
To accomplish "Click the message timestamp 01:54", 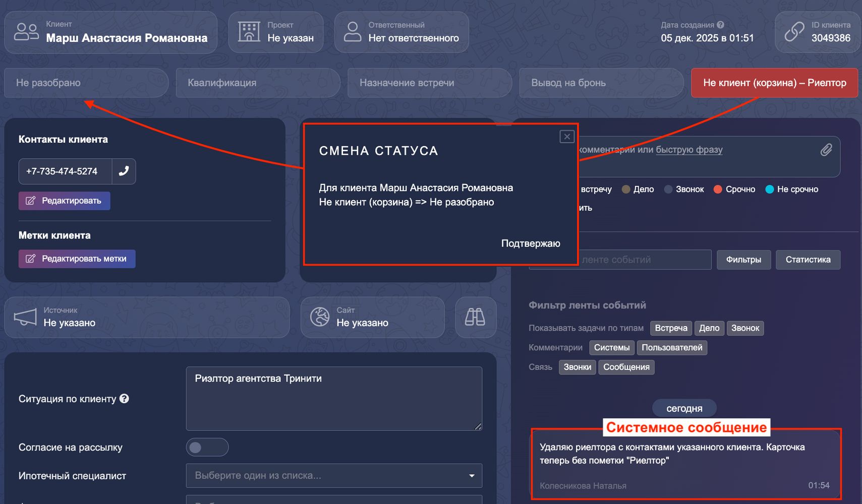I will pyautogui.click(x=819, y=485).
